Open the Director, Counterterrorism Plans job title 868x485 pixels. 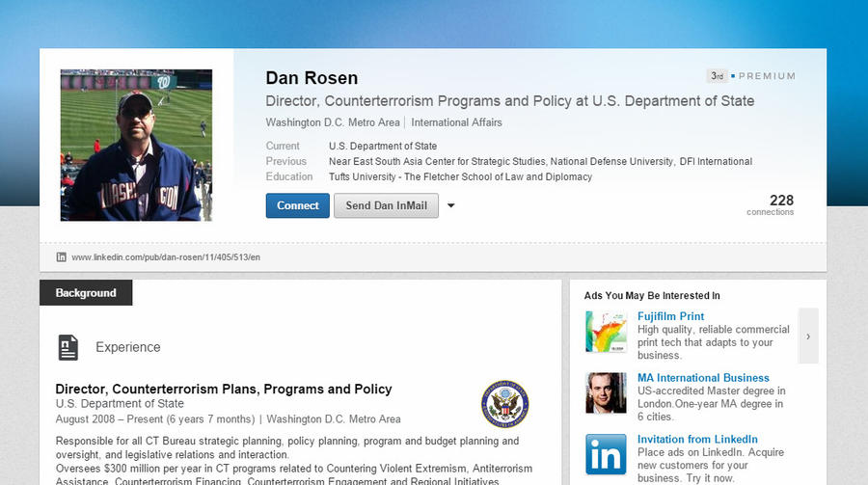pos(224,390)
